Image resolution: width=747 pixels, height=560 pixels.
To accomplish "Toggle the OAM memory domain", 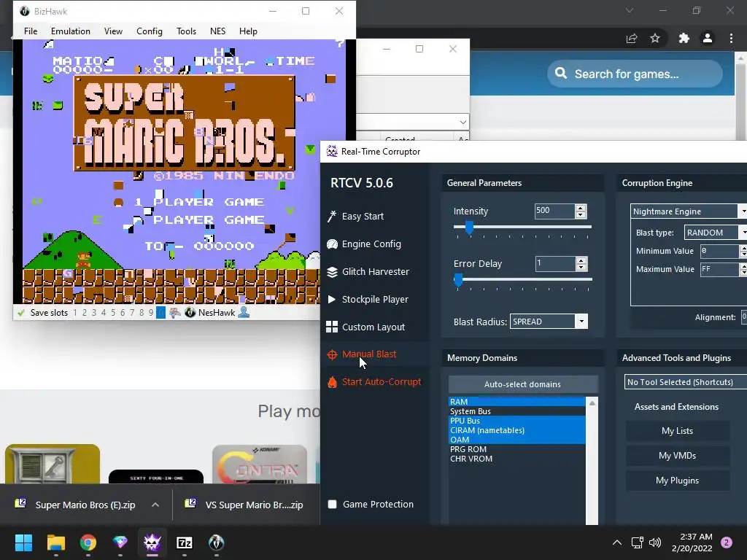I will 517,440.
